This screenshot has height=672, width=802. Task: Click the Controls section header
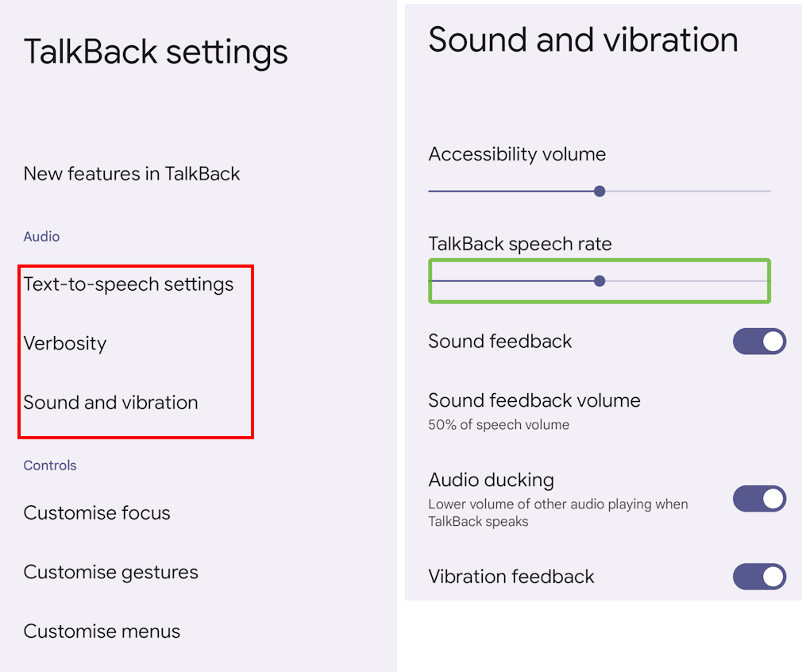[50, 465]
